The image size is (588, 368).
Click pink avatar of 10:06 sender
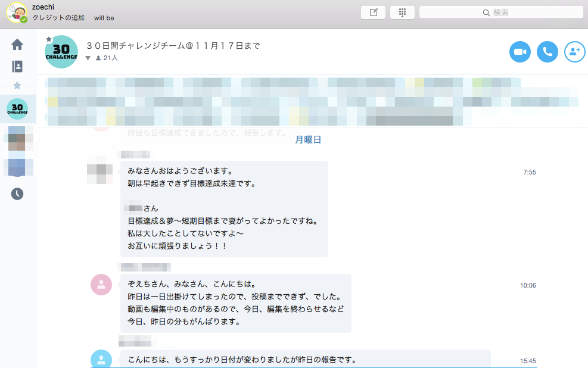point(101,285)
